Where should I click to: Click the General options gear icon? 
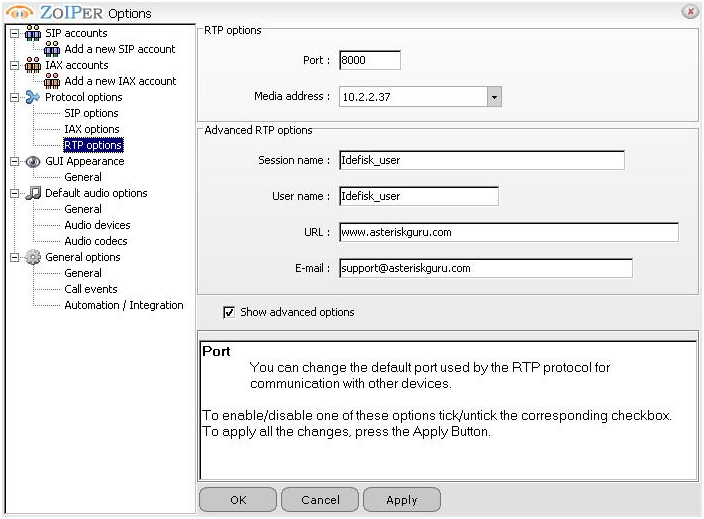pyautogui.click(x=33, y=257)
